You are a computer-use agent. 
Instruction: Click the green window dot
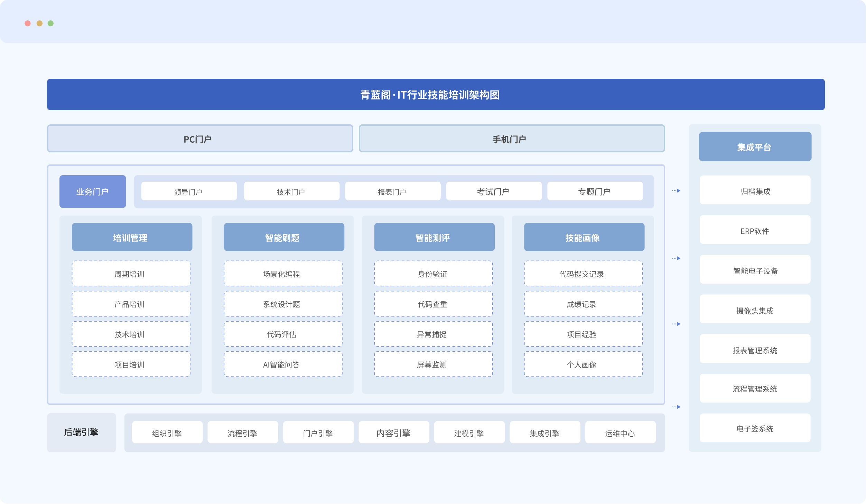coord(50,23)
